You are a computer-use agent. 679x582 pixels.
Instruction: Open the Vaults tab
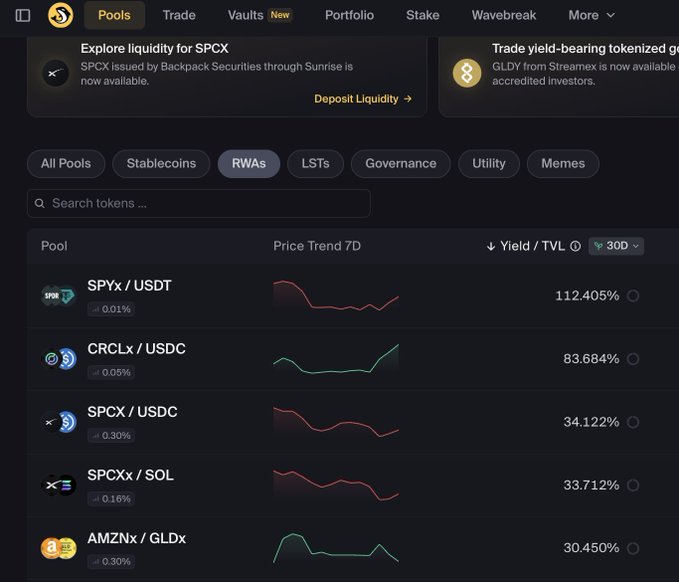tap(260, 15)
